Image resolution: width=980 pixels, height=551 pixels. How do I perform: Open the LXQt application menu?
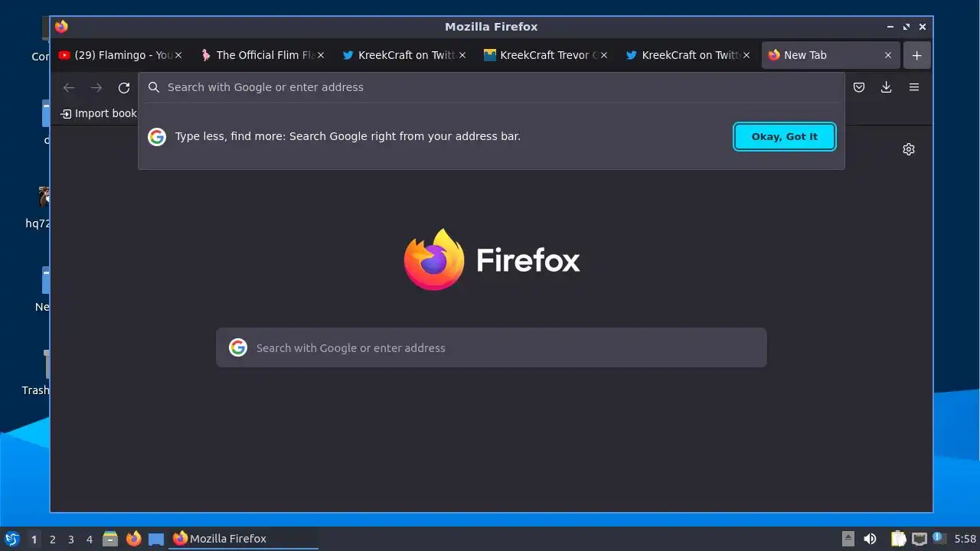(11, 539)
